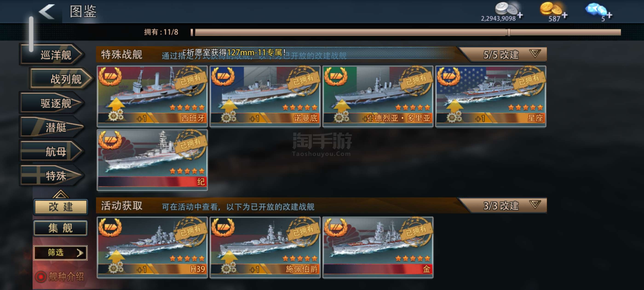This screenshot has height=290, width=644.
Task: Expand the 筛选 filter menu
Action: [x=61, y=253]
